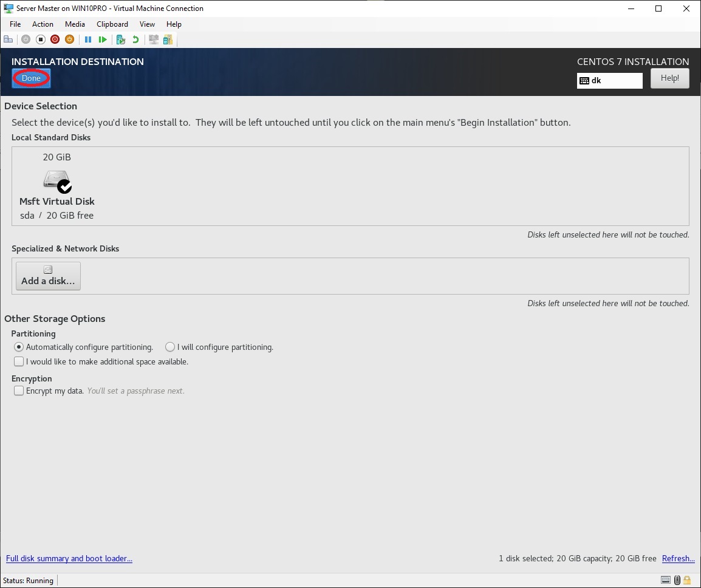Open Full disk summary and boot loader link
This screenshot has height=588, width=701.
(69, 558)
